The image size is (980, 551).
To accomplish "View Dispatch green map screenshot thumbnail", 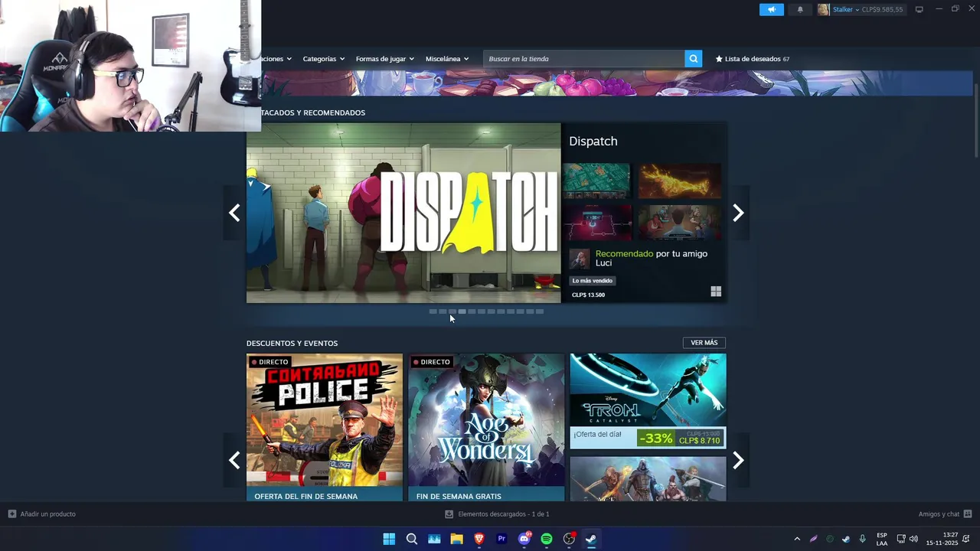I will coord(596,181).
